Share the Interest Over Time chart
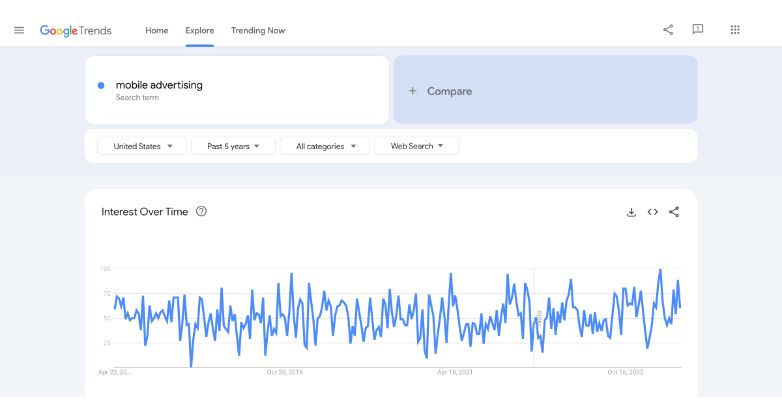782x410 pixels. [674, 212]
